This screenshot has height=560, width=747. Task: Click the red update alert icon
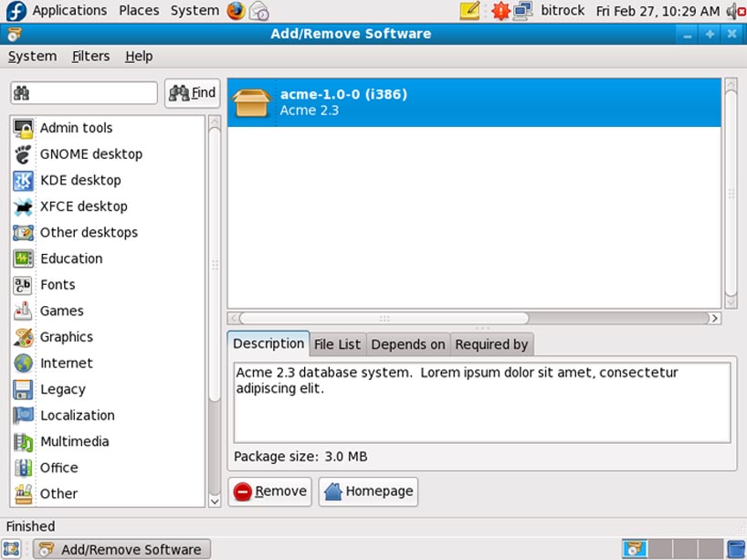(500, 10)
